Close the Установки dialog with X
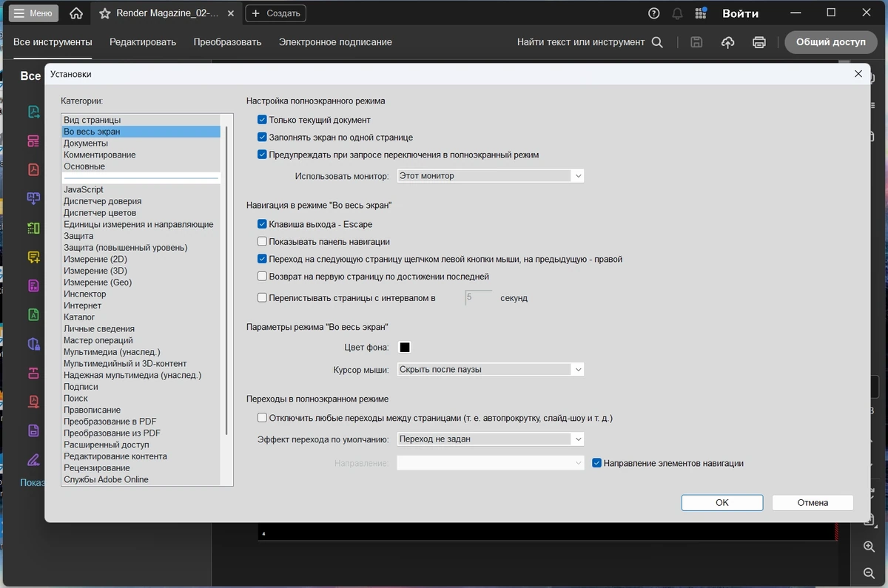This screenshot has width=888, height=588. (x=858, y=74)
